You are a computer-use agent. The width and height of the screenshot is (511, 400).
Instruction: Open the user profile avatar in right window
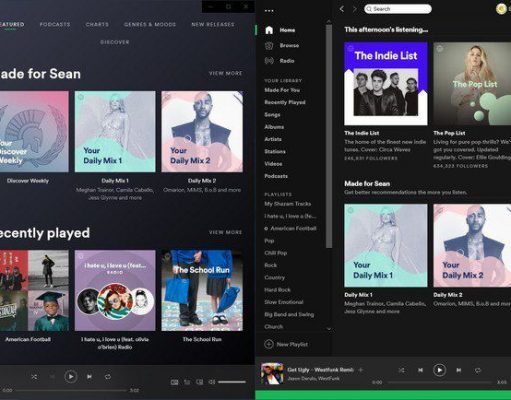pos(501,9)
